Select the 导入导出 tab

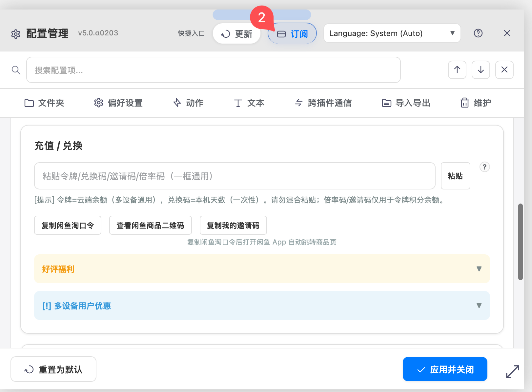[406, 103]
